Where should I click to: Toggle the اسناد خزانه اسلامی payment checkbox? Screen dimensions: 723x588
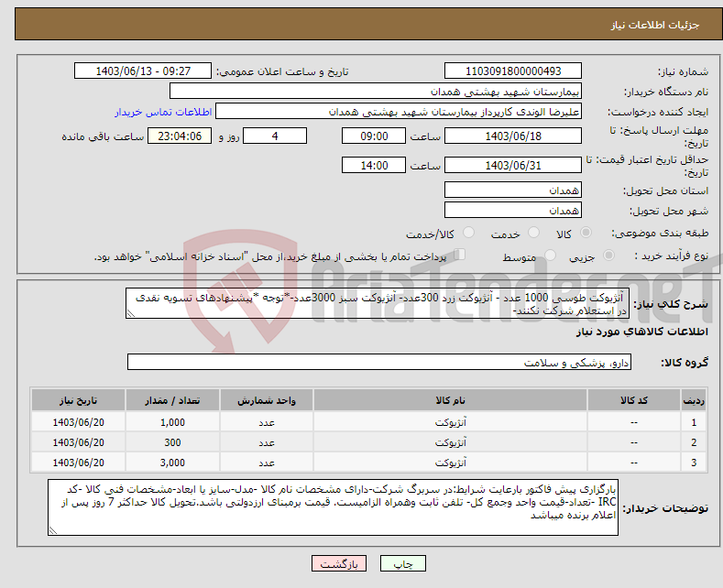tap(460, 255)
